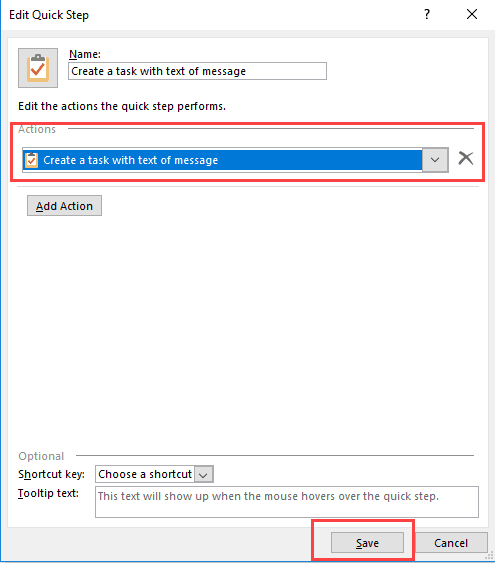Click the small task icon inside the action box
Screen dimensions: 495x563
coord(31,160)
